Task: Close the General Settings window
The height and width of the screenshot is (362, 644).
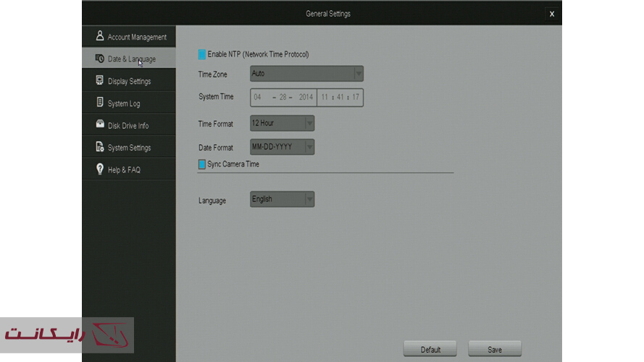Action: pyautogui.click(x=552, y=14)
